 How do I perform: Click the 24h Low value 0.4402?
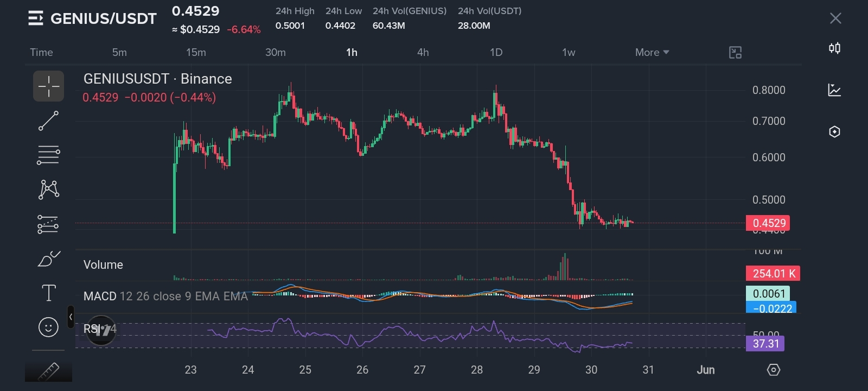tap(340, 26)
